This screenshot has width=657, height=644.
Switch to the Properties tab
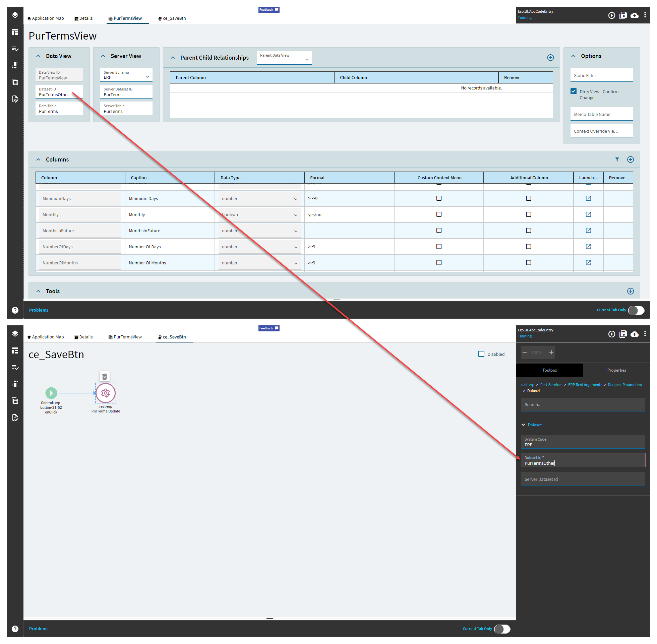[616, 370]
